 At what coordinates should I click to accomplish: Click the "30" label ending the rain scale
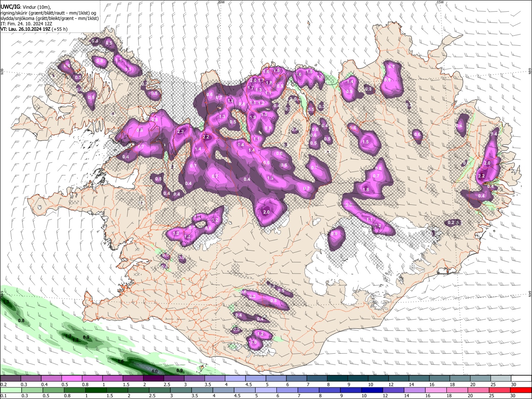point(512,396)
